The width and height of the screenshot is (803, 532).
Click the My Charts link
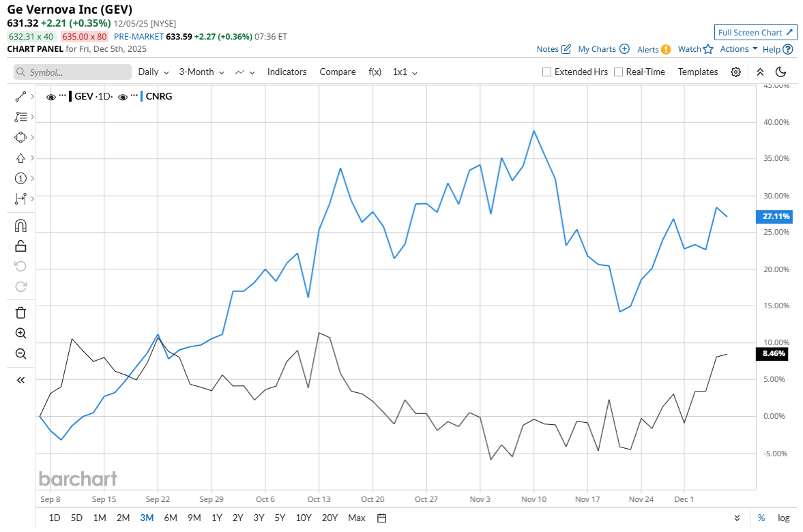596,49
